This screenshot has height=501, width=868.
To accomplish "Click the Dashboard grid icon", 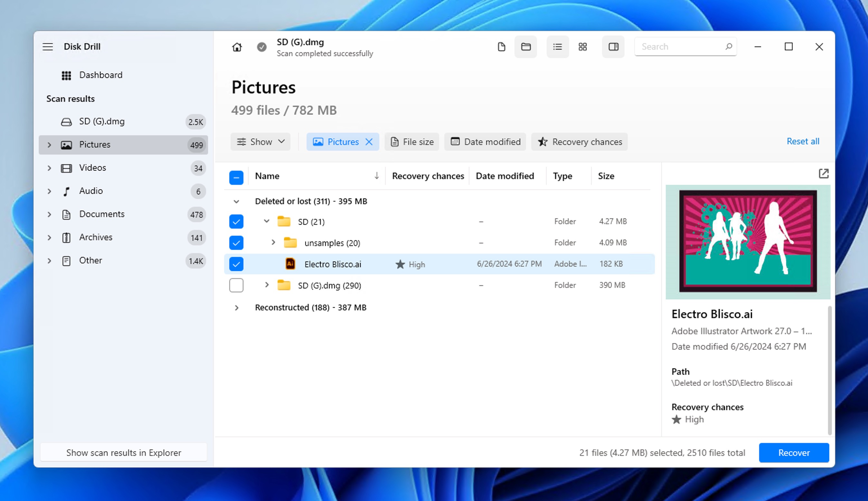I will coord(66,75).
